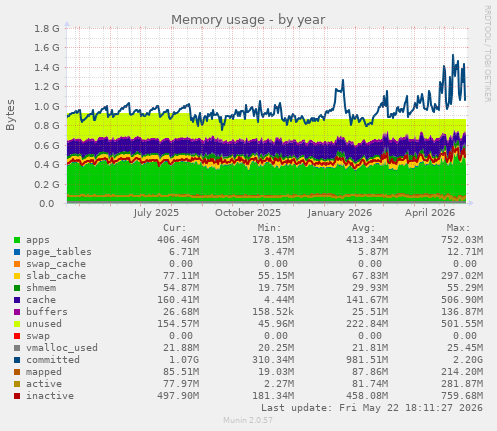Click the gray vmalloc_used legend swatch

click(x=17, y=348)
